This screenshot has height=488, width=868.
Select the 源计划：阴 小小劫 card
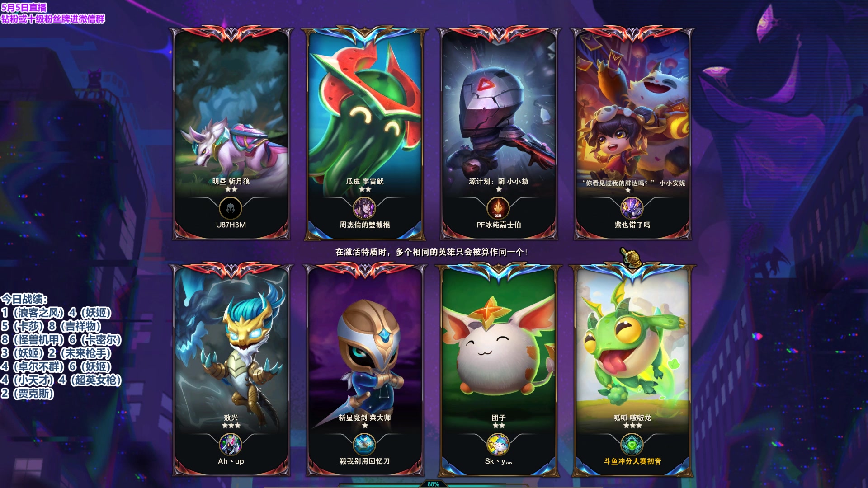(499, 134)
